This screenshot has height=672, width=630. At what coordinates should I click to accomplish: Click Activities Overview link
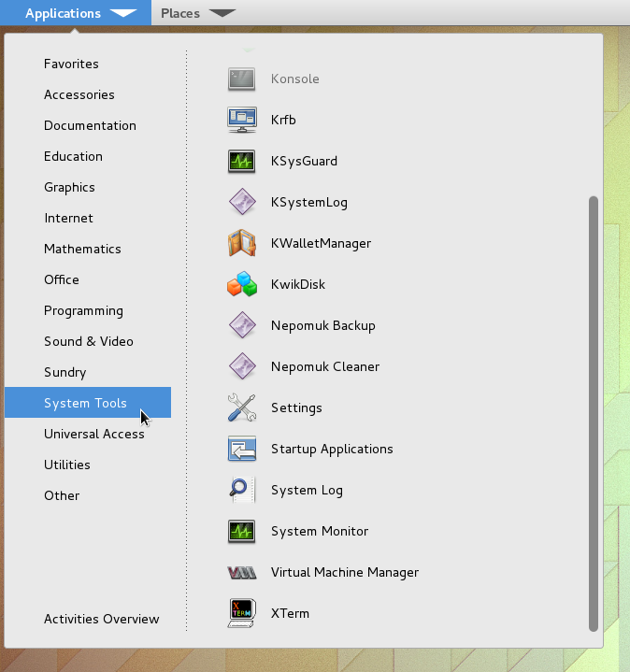101,619
